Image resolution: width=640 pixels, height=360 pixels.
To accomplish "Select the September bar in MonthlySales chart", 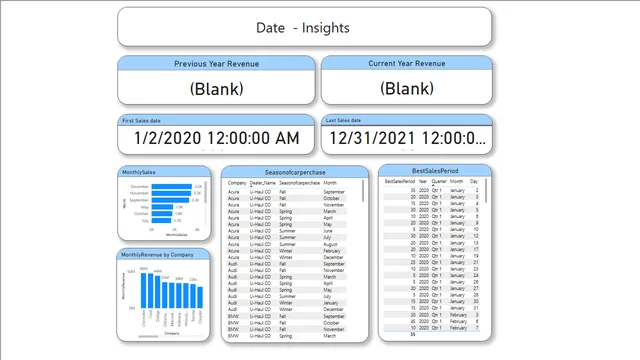I will (x=170, y=200).
